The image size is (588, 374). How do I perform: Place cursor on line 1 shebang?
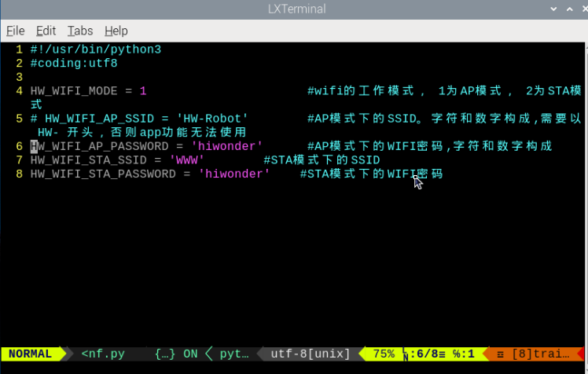point(96,49)
